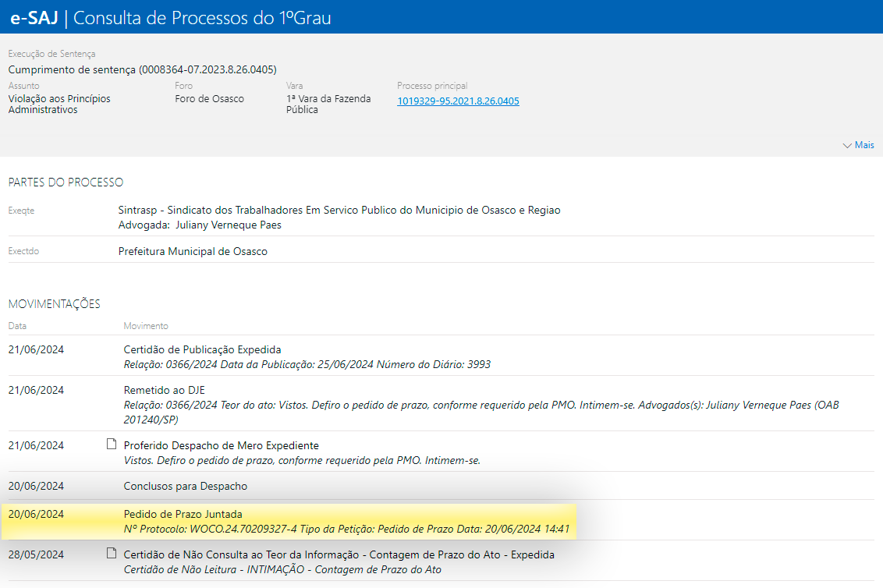Click the PARTES DO PROCESSO heading

pyautogui.click(x=66, y=182)
